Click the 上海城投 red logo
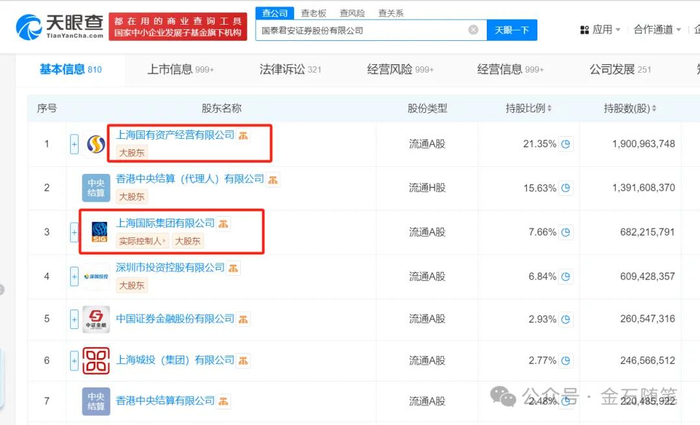The image size is (700, 425). (96, 360)
